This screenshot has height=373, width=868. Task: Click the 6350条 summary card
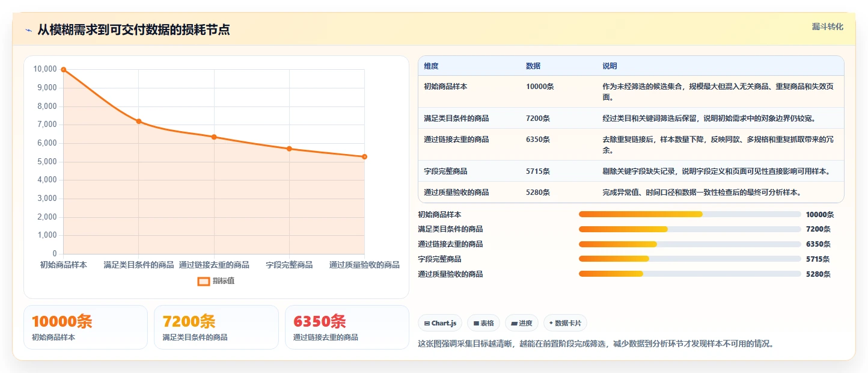click(x=347, y=327)
